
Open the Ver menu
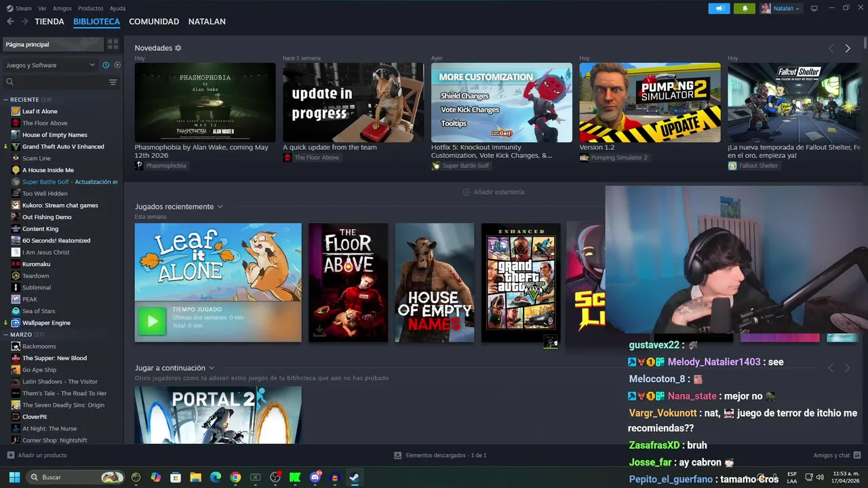[x=42, y=8]
